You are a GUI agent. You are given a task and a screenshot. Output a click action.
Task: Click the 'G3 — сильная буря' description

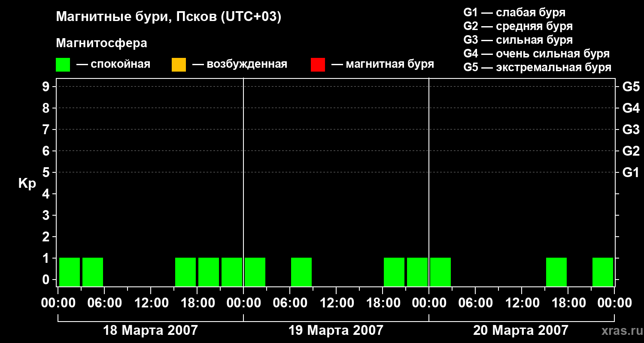(518, 40)
